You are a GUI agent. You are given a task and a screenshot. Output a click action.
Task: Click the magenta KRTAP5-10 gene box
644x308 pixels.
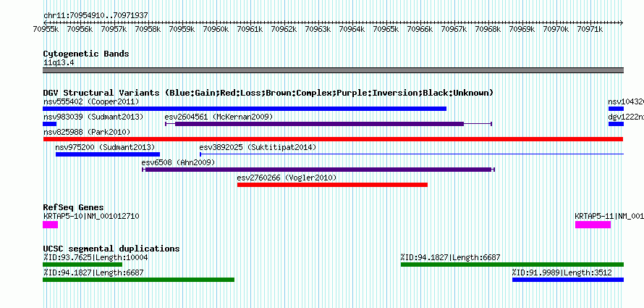50,225
